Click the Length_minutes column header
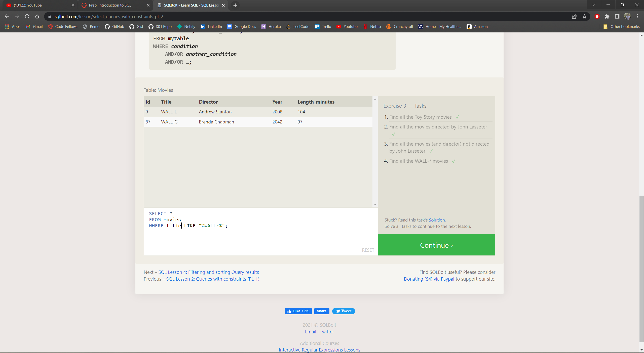Viewport: 644px width, 353px height. [x=316, y=102]
